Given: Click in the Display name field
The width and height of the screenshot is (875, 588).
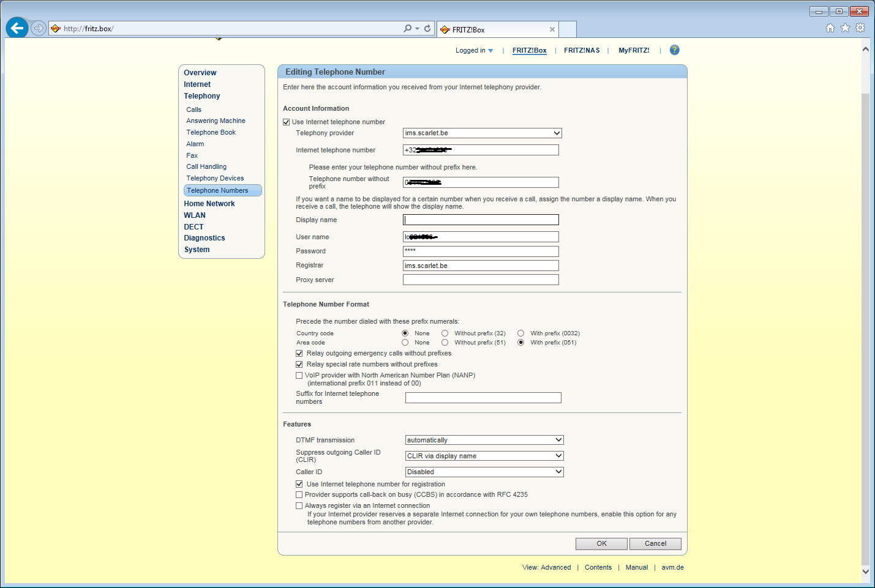Looking at the screenshot, I should 481,220.
